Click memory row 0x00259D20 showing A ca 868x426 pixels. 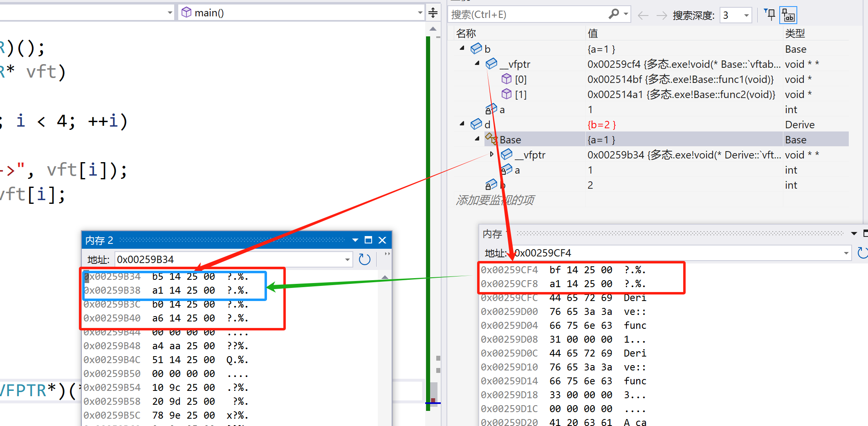click(x=563, y=422)
